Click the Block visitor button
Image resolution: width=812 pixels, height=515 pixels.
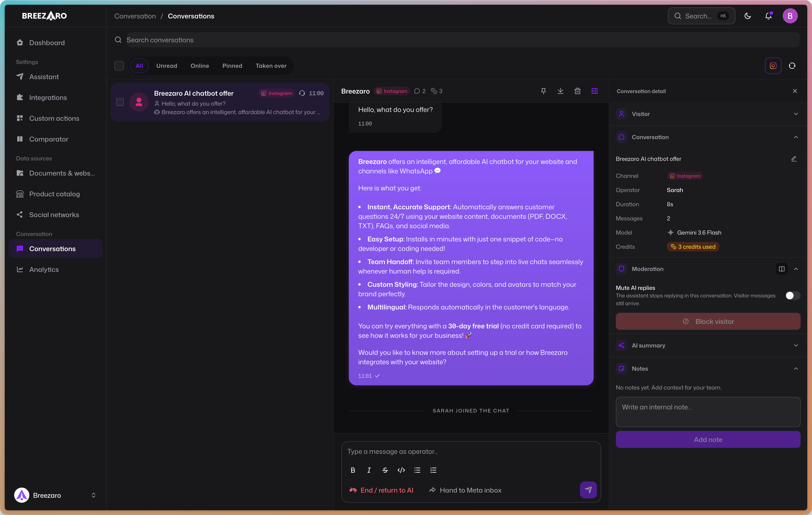[x=708, y=322]
